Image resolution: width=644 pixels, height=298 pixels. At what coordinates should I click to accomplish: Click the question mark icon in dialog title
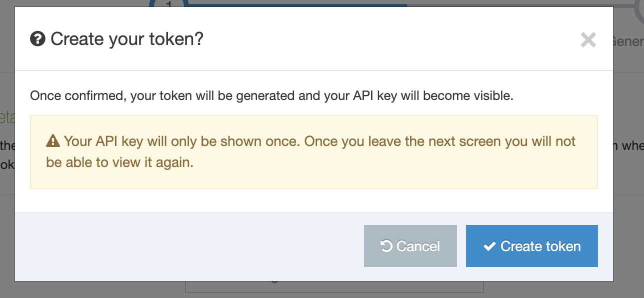tap(37, 38)
